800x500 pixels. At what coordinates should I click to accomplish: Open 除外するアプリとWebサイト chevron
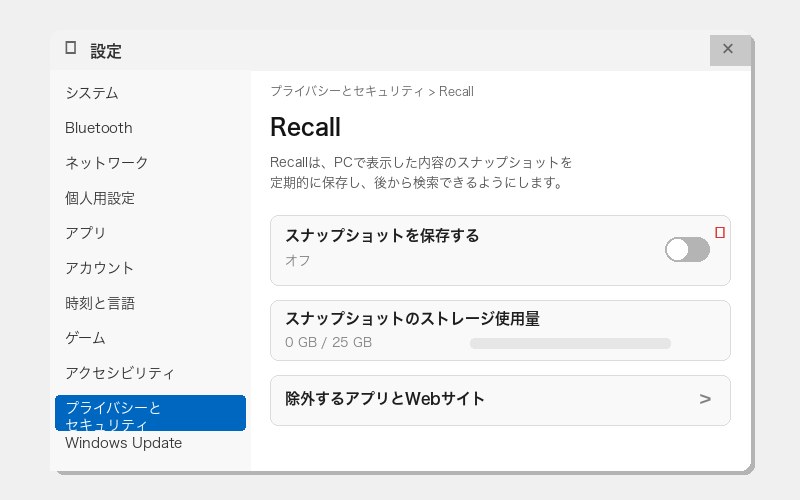(x=705, y=399)
